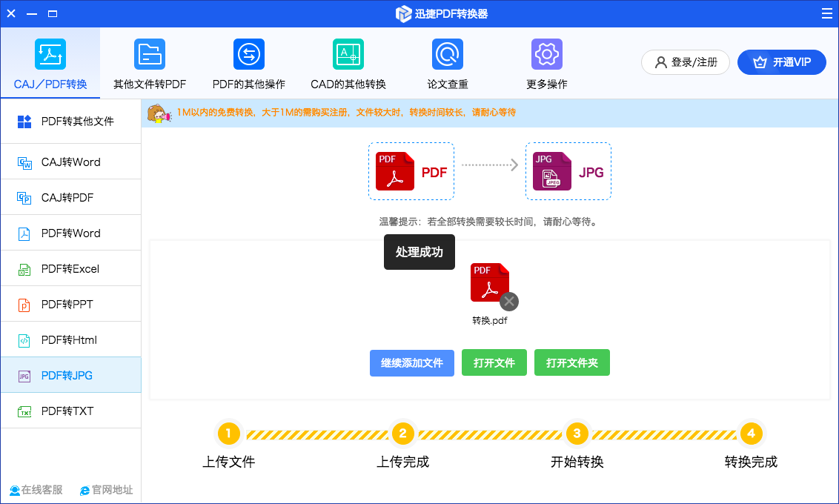Viewport: 839px width, 504px height.
Task: Click the mascot announcement icon in notice bar
Action: coord(159,113)
